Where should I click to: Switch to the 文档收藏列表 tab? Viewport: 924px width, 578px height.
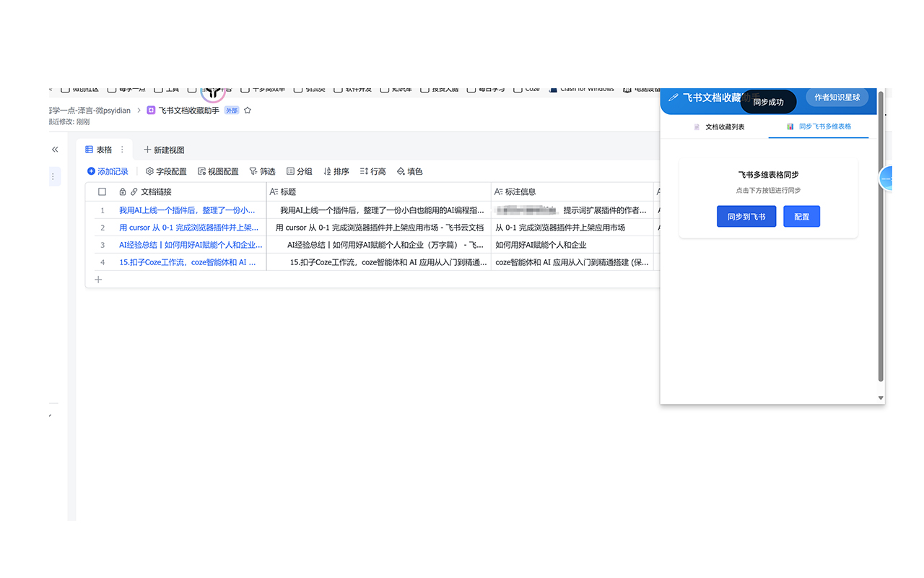tap(719, 126)
